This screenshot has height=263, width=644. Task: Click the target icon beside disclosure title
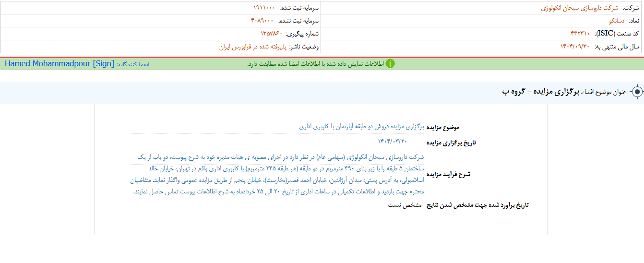636,92
